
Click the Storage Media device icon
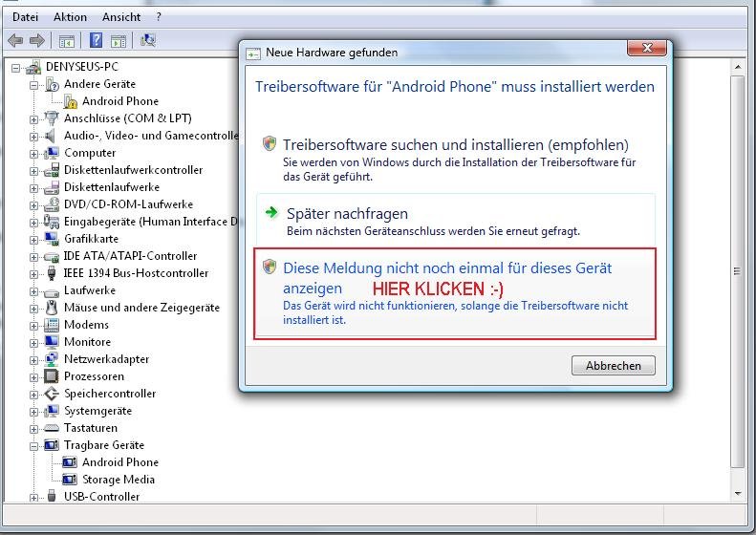[x=70, y=480]
